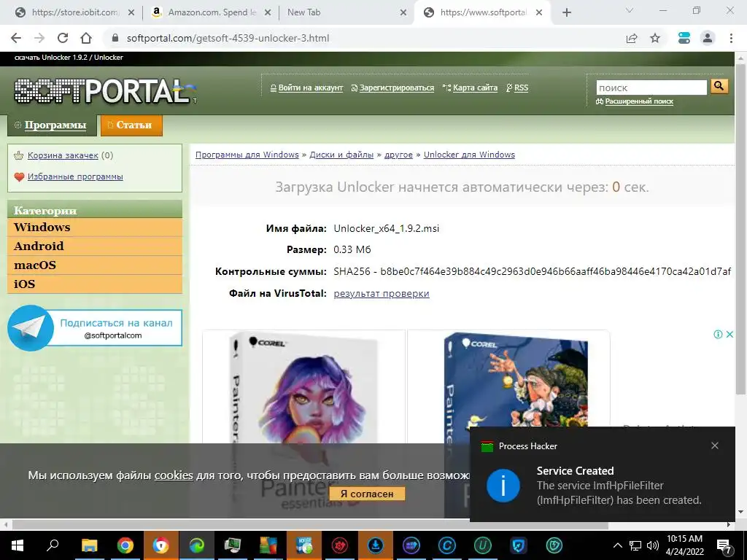Click the Telegram paper plane icon
Screen dimensions: 747x560
tap(31, 328)
